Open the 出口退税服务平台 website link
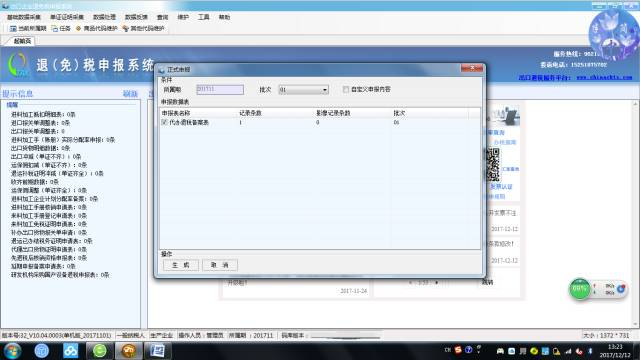The image size is (640, 360). (576, 77)
